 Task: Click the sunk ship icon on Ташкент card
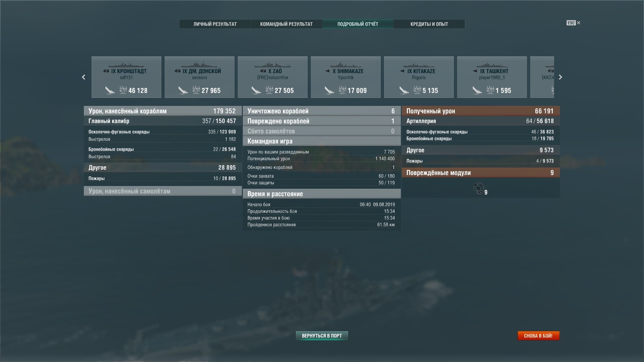coord(477,90)
